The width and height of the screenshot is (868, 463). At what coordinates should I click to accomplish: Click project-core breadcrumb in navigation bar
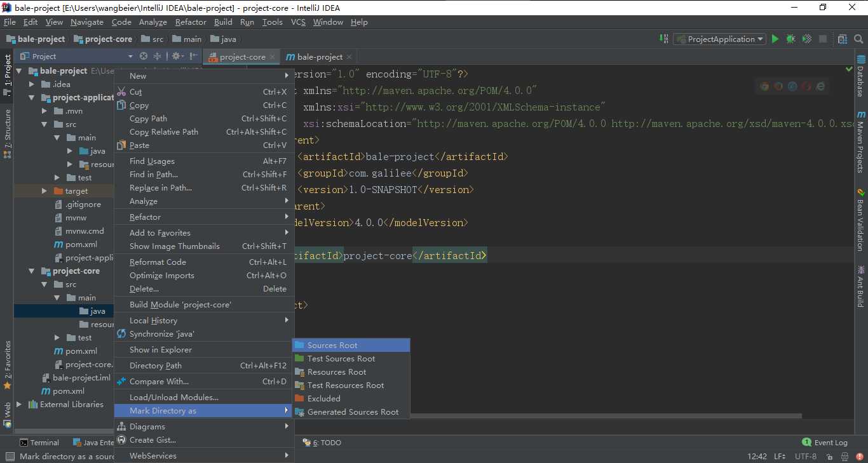[103, 39]
